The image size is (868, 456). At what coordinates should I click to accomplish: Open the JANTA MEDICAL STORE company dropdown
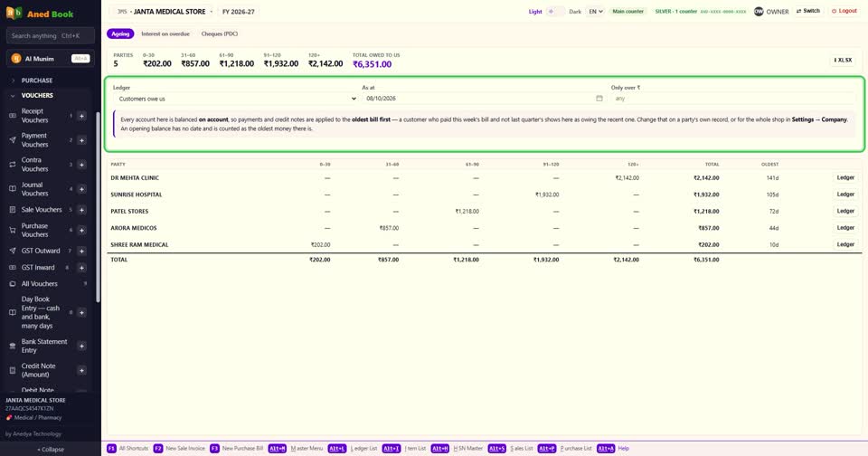pyautogui.click(x=165, y=11)
